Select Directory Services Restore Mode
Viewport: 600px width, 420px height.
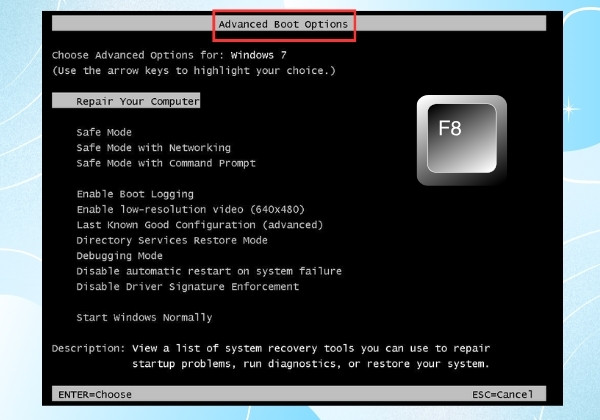tap(172, 240)
